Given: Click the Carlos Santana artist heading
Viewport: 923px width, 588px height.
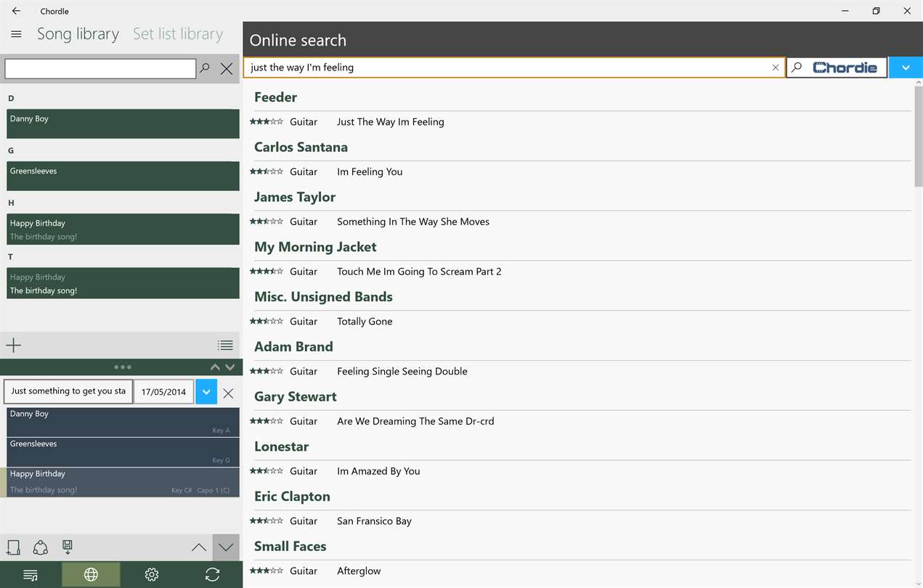Looking at the screenshot, I should [x=301, y=147].
